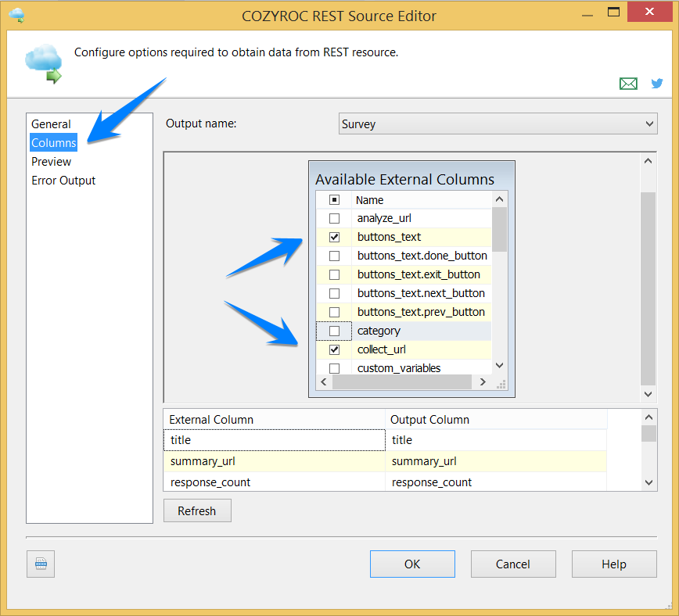Viewport: 679px width, 616px height.
Task: Click the Refresh button
Action: pos(197,510)
